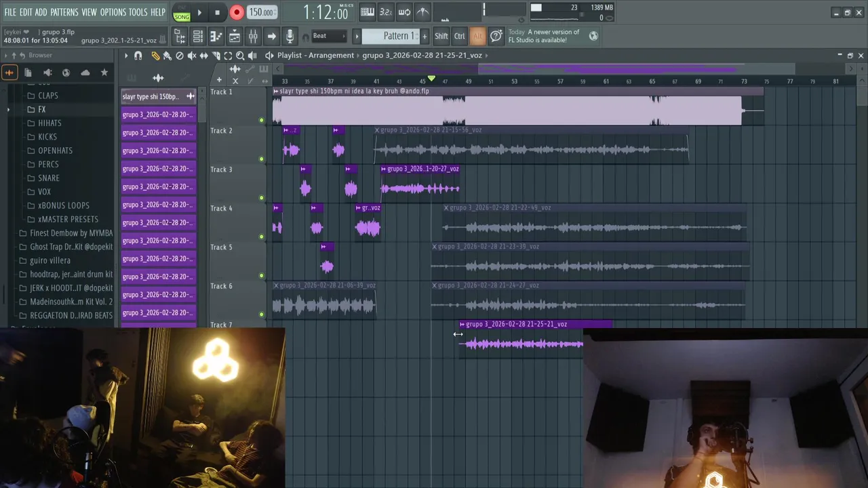Show audio clips in the picker panel

point(158,78)
